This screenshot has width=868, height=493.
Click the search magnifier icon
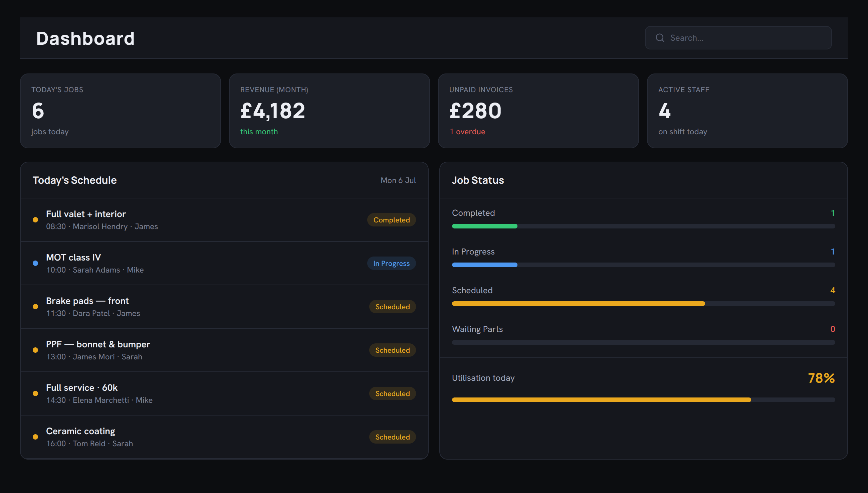click(x=660, y=38)
